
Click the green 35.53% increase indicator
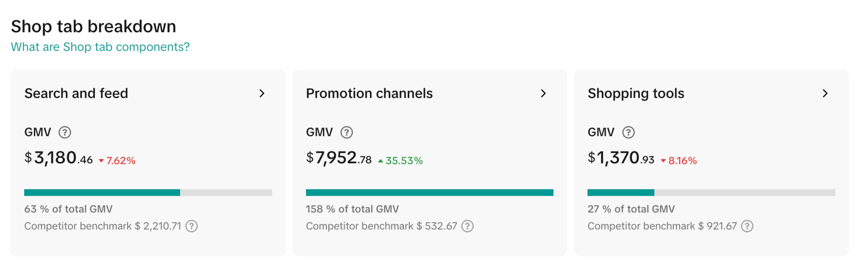pyautogui.click(x=401, y=161)
